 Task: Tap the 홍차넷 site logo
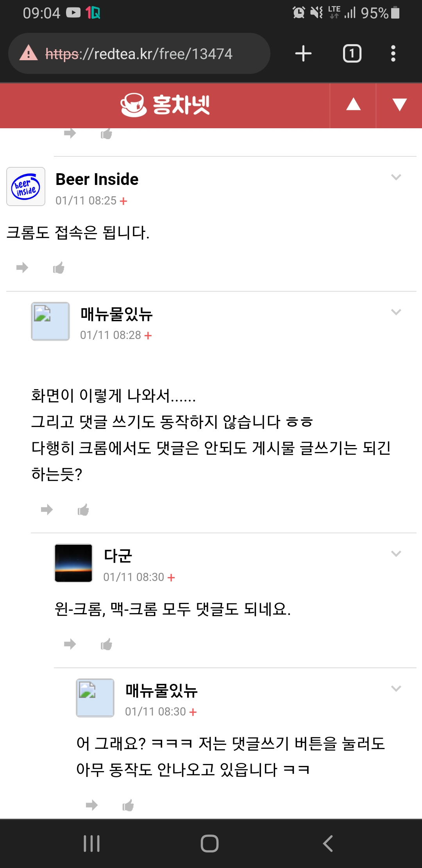pos(165,105)
